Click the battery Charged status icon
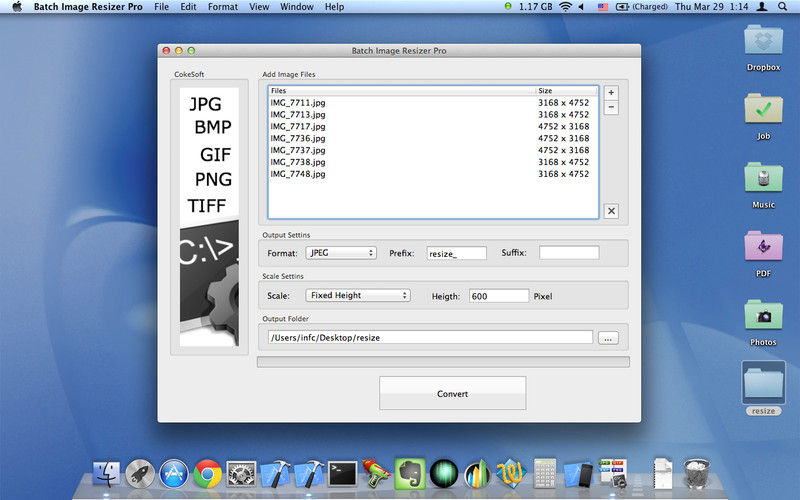This screenshot has width=800, height=500. 641,7
